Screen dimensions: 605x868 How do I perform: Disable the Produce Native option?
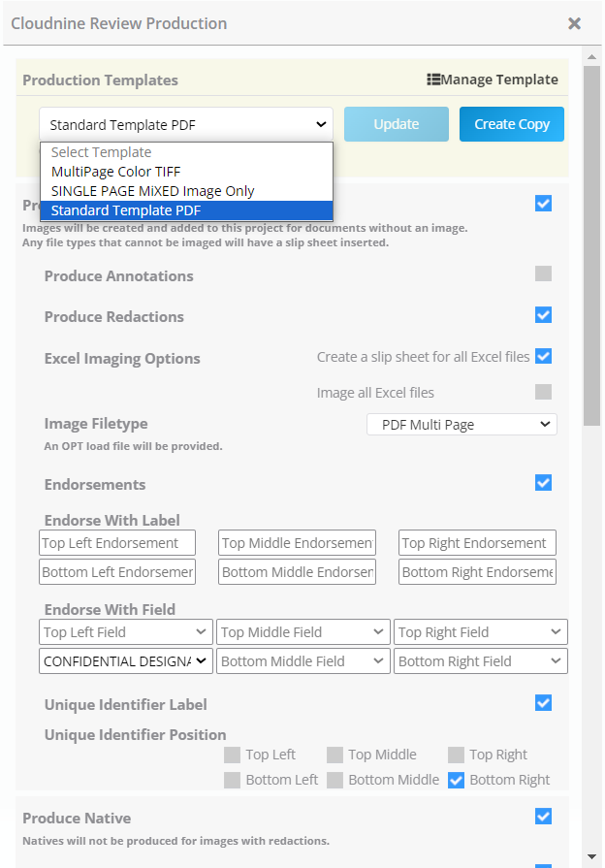544,816
